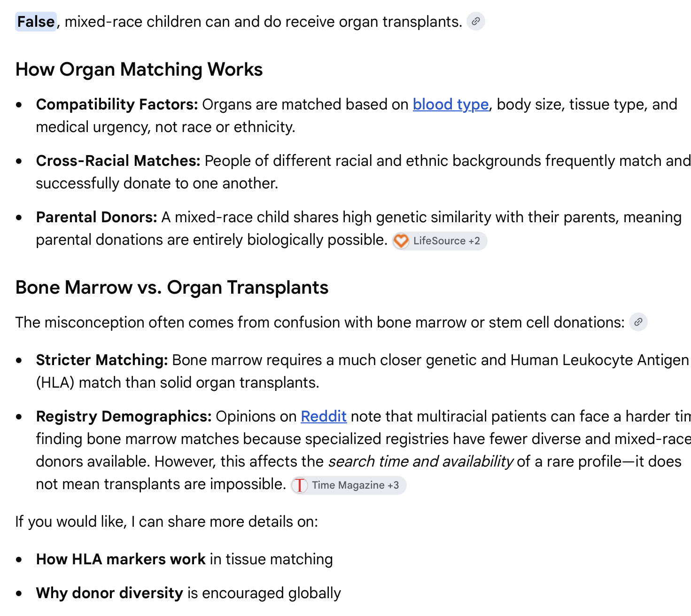Click the 'How Organ Matching Works' heading

pos(139,70)
